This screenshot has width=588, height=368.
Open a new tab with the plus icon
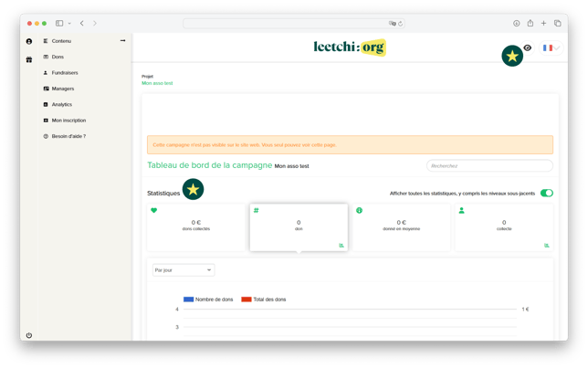coord(543,23)
